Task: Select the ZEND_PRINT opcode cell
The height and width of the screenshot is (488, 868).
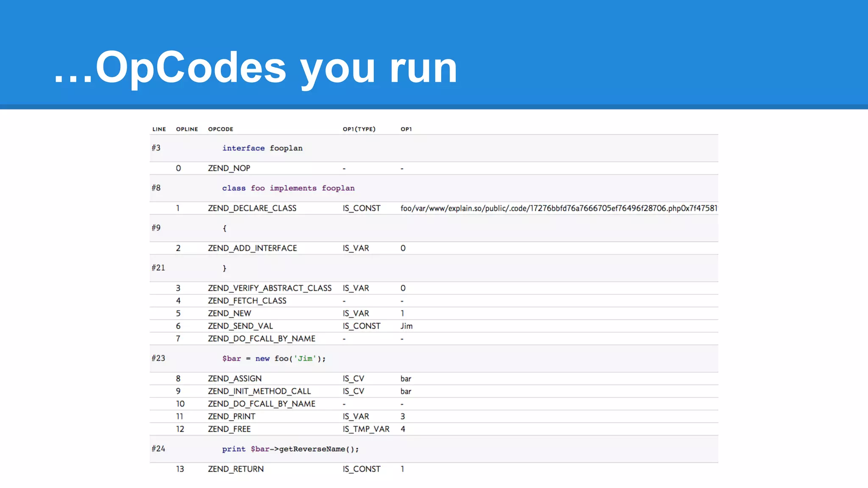Action: click(x=231, y=417)
